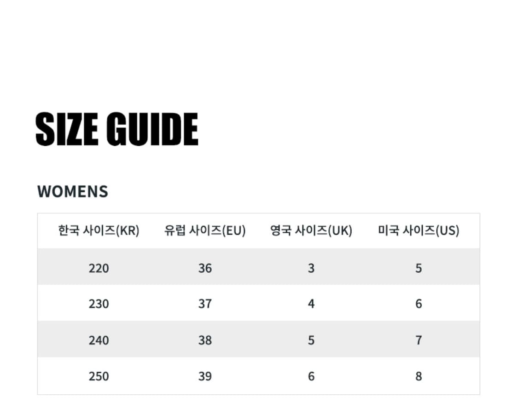The width and height of the screenshot is (518, 420).
Task: Select the KR size 250 cell
Action: point(99,376)
